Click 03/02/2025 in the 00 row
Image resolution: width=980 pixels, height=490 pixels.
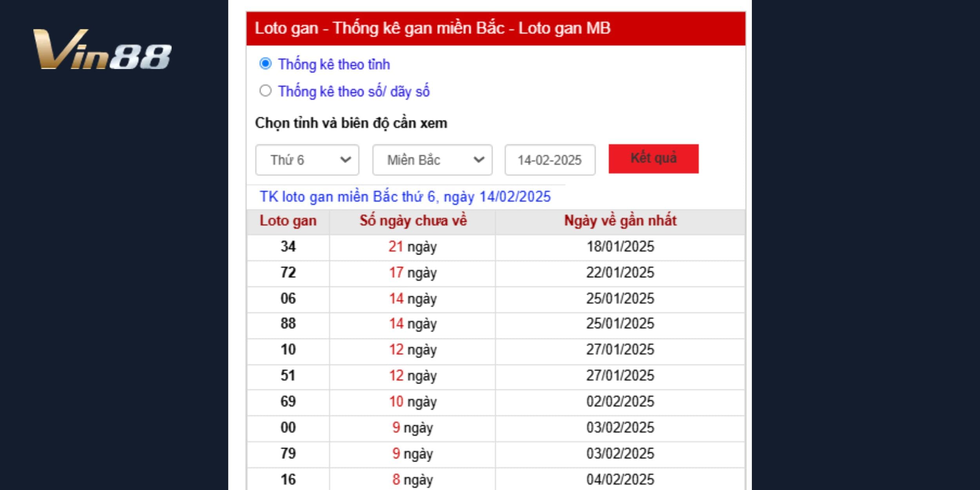621,428
